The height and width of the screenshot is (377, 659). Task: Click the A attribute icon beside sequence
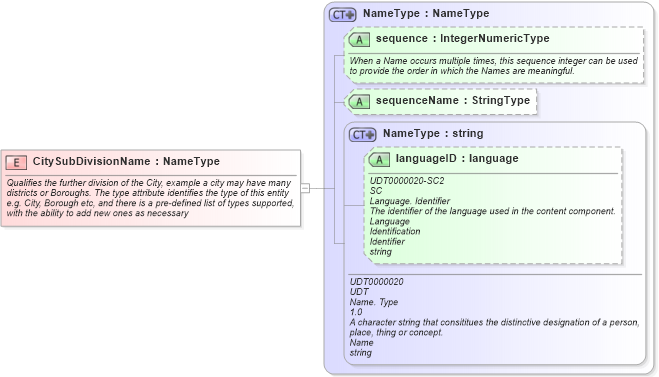click(x=359, y=40)
